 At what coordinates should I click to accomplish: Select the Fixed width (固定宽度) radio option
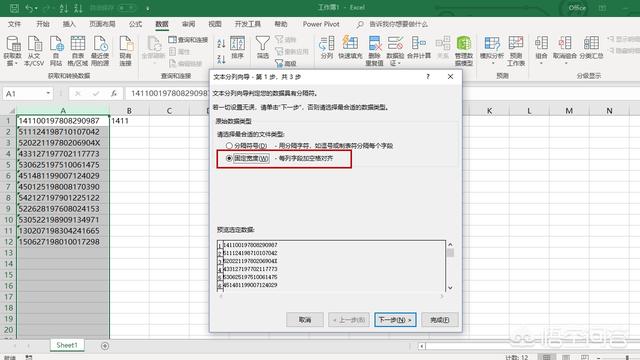(x=229, y=158)
